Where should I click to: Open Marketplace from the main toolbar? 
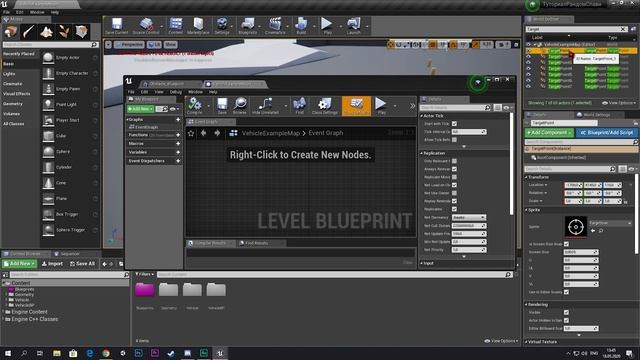(198, 26)
